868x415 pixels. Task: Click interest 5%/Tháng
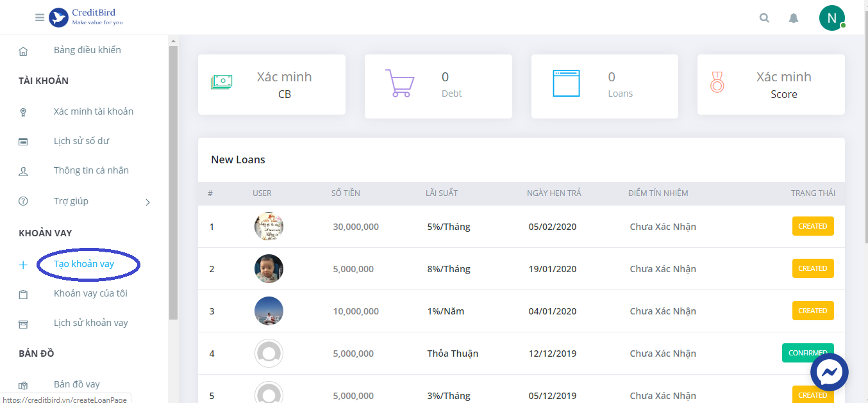[449, 227]
